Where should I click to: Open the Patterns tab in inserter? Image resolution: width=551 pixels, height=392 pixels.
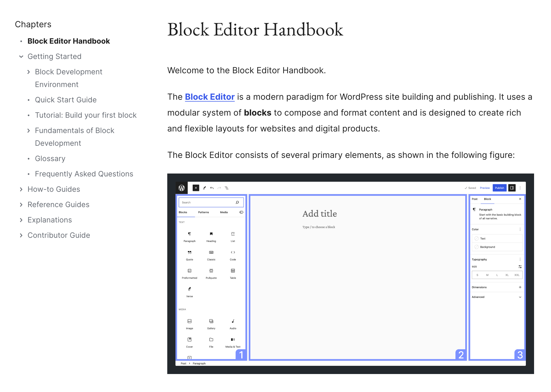click(203, 212)
